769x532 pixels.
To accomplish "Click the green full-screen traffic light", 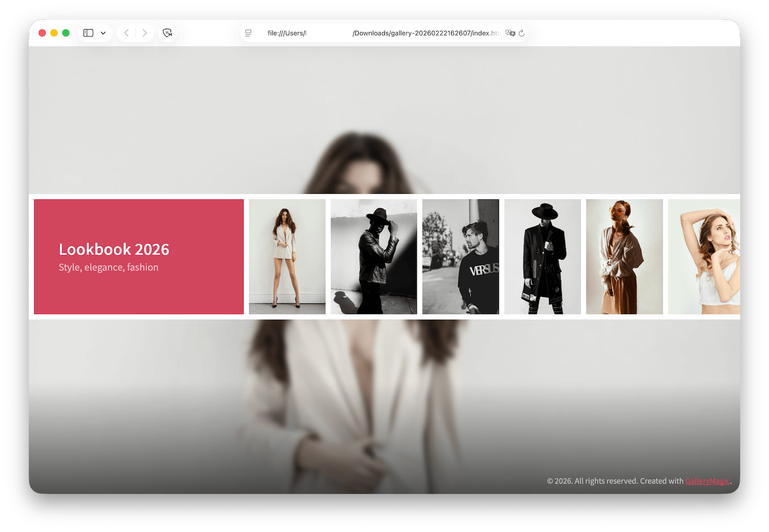I will [x=66, y=33].
